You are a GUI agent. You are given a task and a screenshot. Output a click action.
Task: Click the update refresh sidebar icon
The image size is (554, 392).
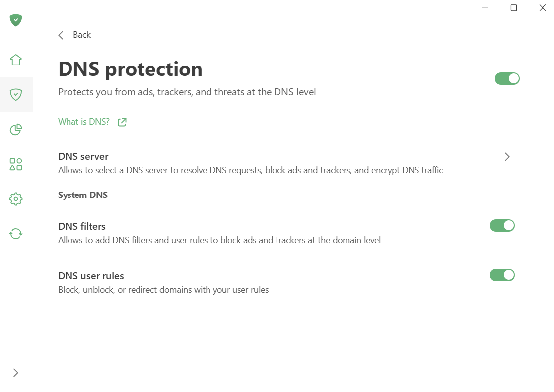coord(16,233)
